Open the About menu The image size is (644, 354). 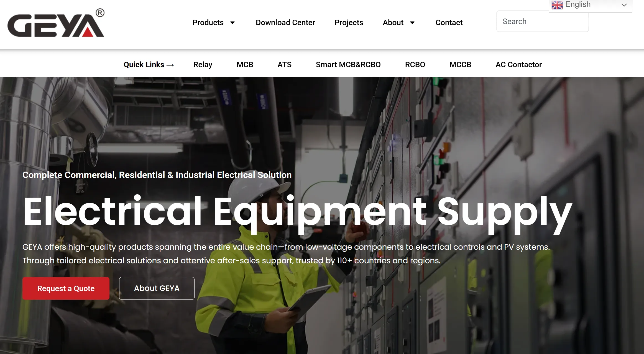click(x=393, y=22)
